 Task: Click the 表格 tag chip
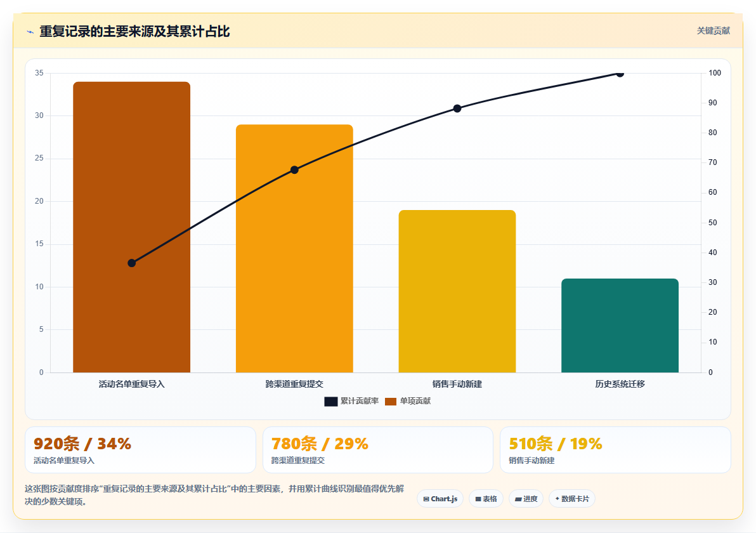coord(486,499)
